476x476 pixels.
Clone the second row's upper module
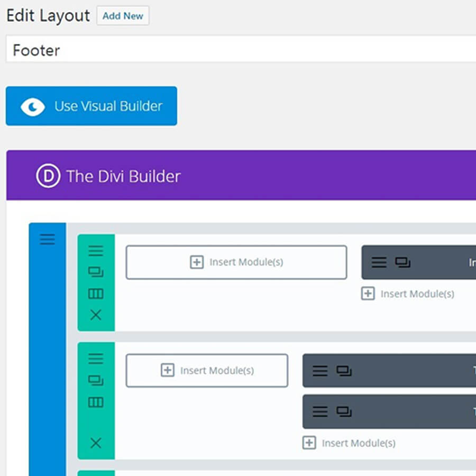tap(344, 371)
